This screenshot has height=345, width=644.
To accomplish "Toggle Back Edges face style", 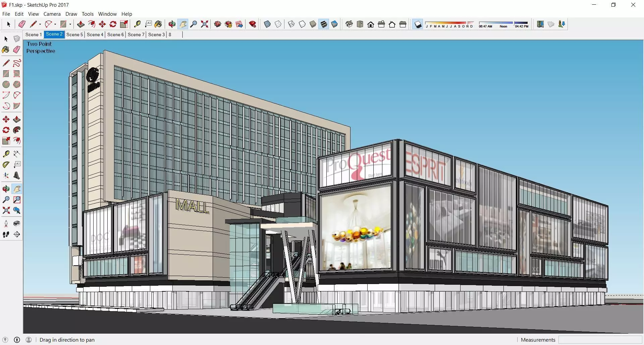I will (x=278, y=24).
